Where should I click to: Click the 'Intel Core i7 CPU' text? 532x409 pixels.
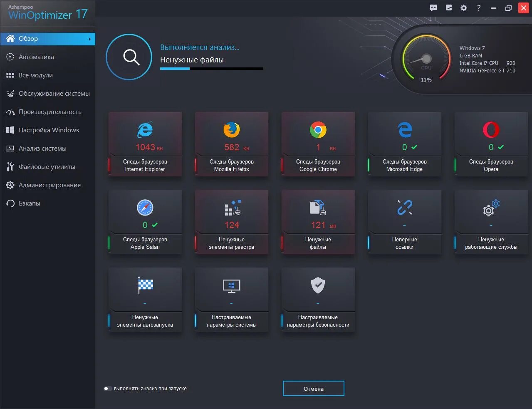click(479, 63)
